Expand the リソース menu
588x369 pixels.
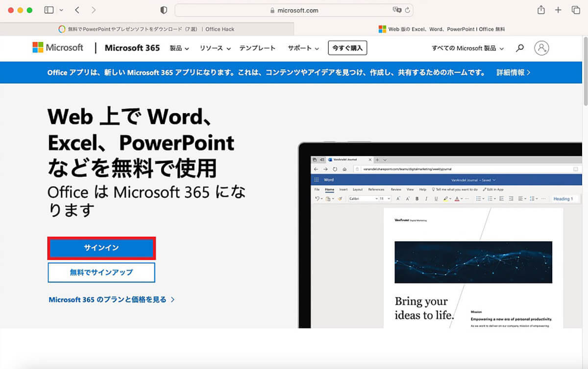215,48
